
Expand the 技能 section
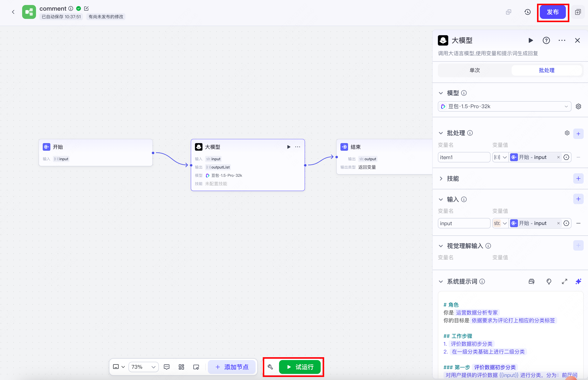tap(441, 179)
